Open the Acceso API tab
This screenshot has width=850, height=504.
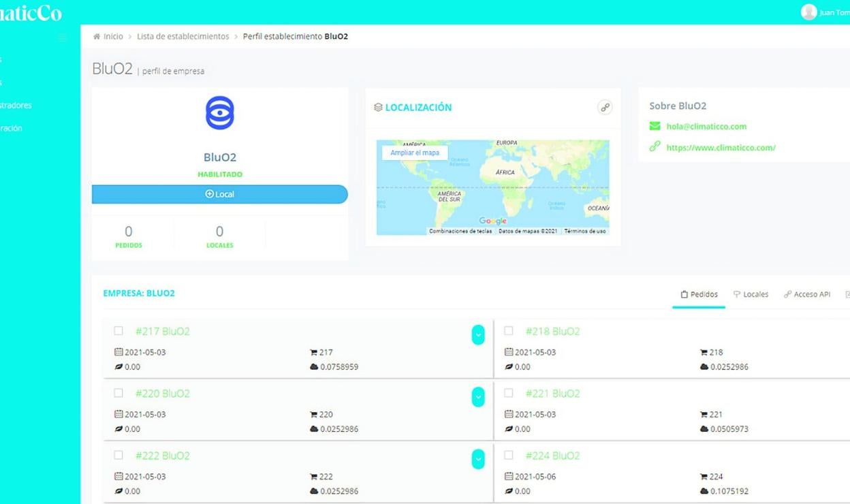[807, 294]
